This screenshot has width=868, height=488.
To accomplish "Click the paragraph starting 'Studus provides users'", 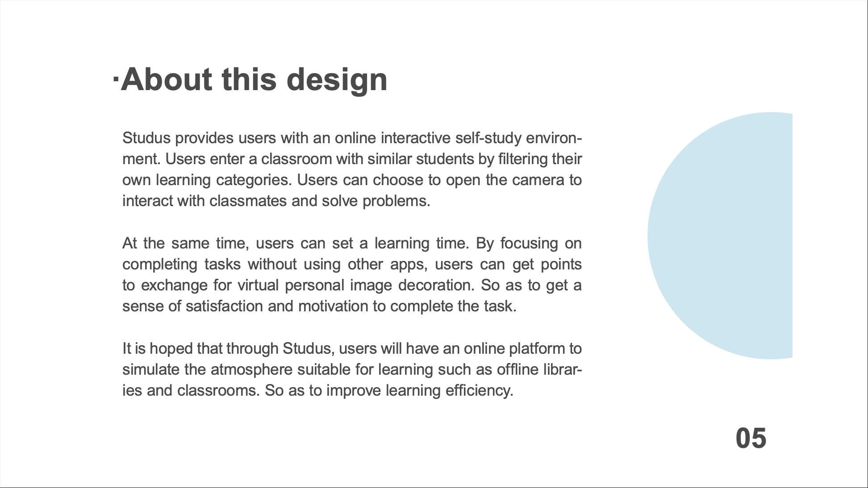I will point(352,170).
